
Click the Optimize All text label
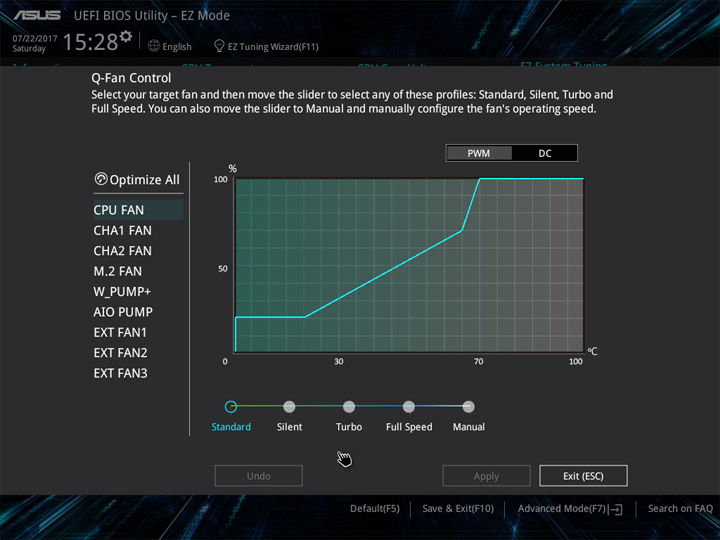pyautogui.click(x=145, y=180)
